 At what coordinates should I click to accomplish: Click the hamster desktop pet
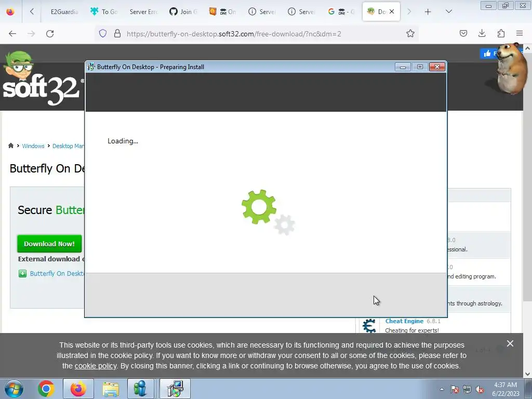coord(511,68)
